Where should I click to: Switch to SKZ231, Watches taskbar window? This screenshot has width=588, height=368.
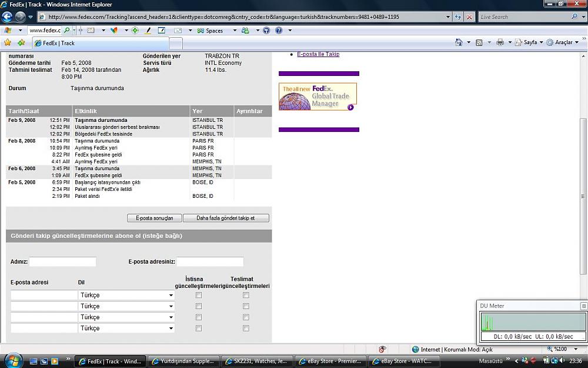point(258,362)
